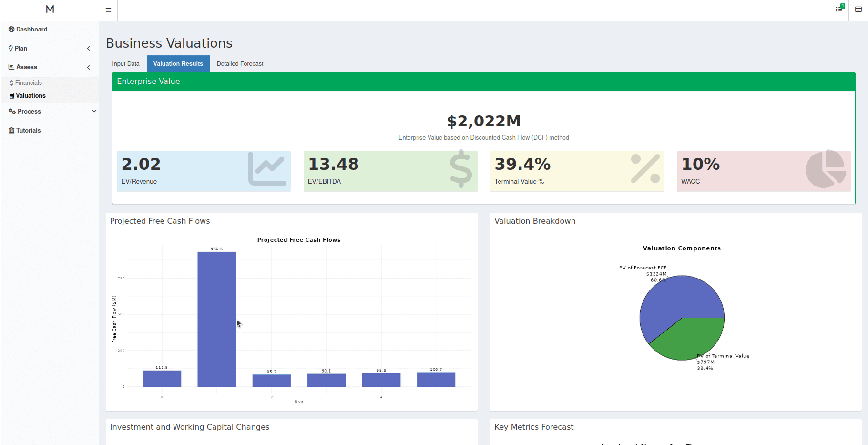Expand the Process sidebar dropdown arrow
Viewport: 868px width, 445px height.
94,111
